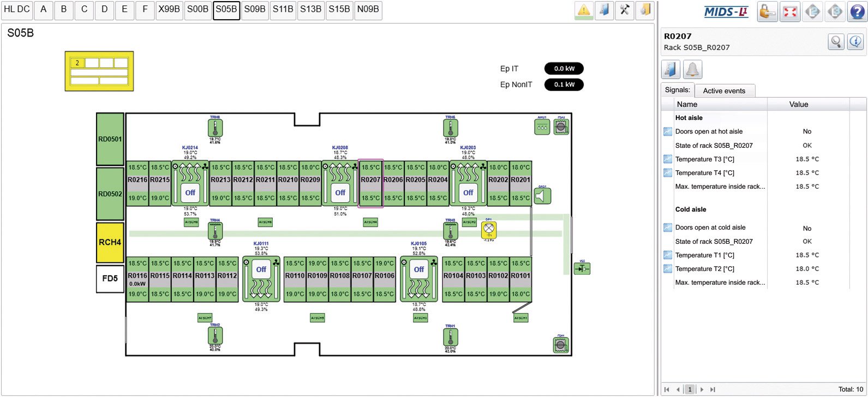This screenshot has width=868, height=397.
Task: Open the S15B room tab
Action: [x=339, y=10]
